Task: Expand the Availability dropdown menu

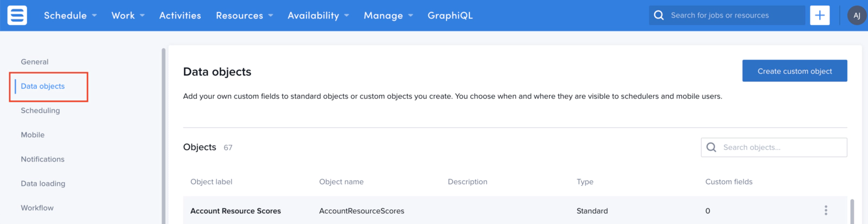Action: coord(318,15)
